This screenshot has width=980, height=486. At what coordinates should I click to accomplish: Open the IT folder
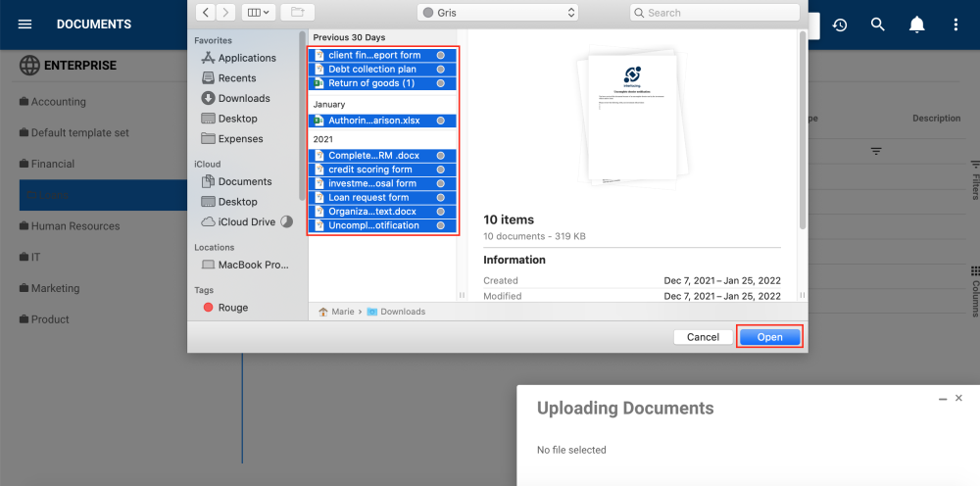pyautogui.click(x=30, y=257)
